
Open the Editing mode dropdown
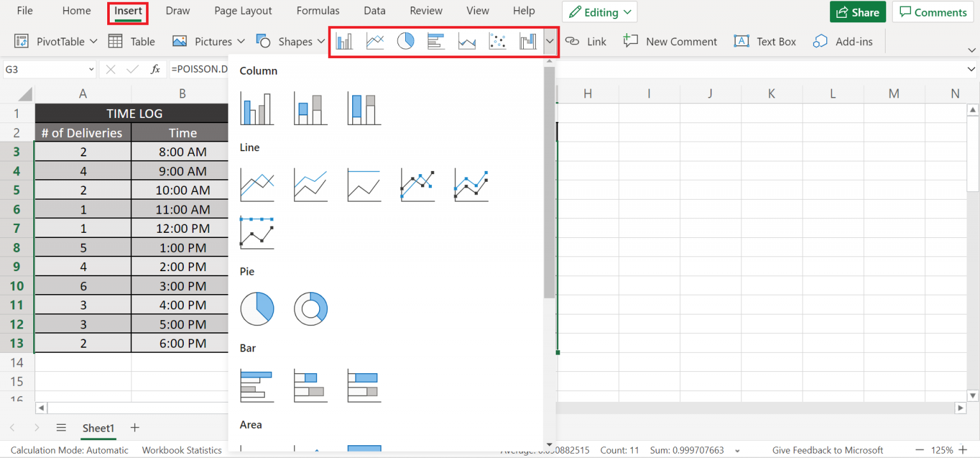coord(599,11)
